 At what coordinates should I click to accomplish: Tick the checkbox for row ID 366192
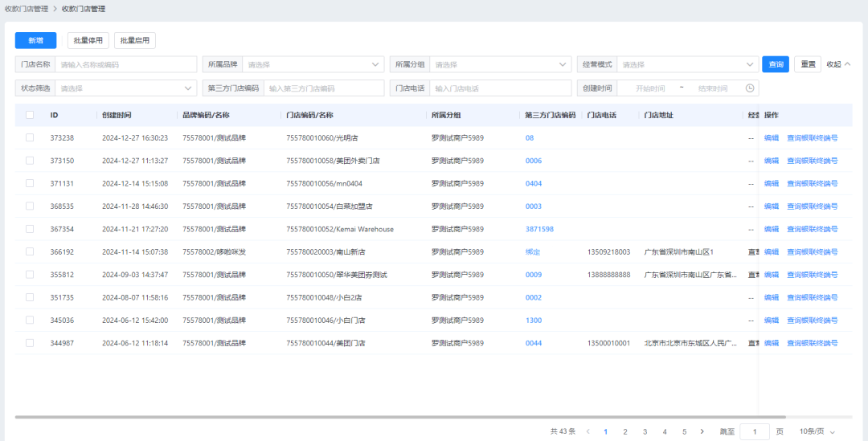pyautogui.click(x=30, y=251)
